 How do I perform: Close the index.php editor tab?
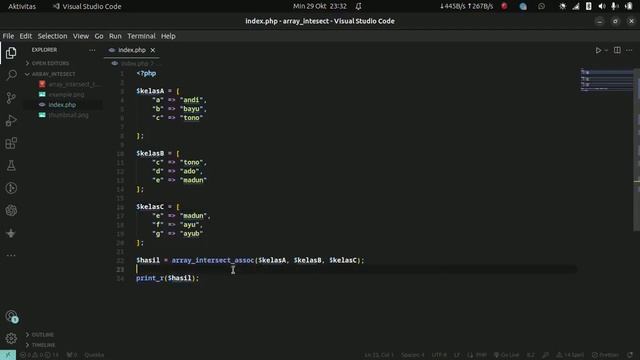[x=153, y=50]
